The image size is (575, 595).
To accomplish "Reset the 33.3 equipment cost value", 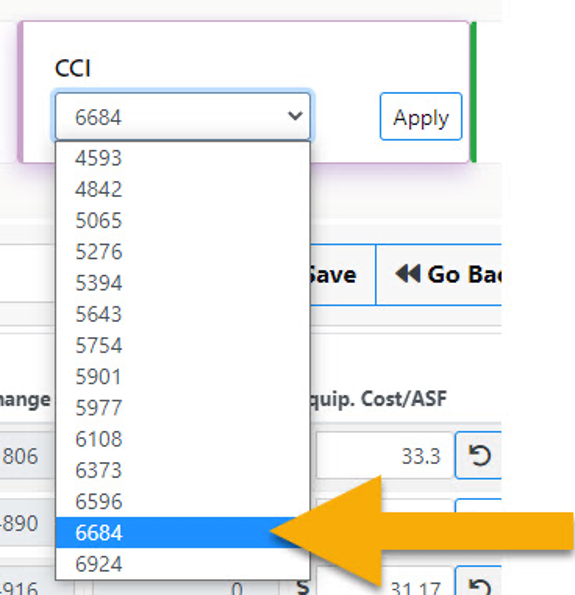I will pos(479,455).
